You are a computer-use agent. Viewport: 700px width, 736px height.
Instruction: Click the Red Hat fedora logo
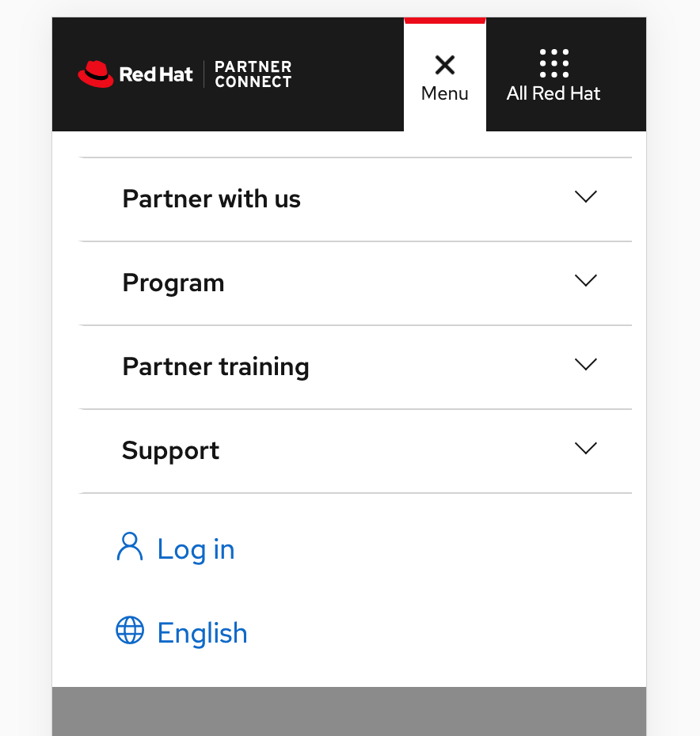pyautogui.click(x=96, y=74)
